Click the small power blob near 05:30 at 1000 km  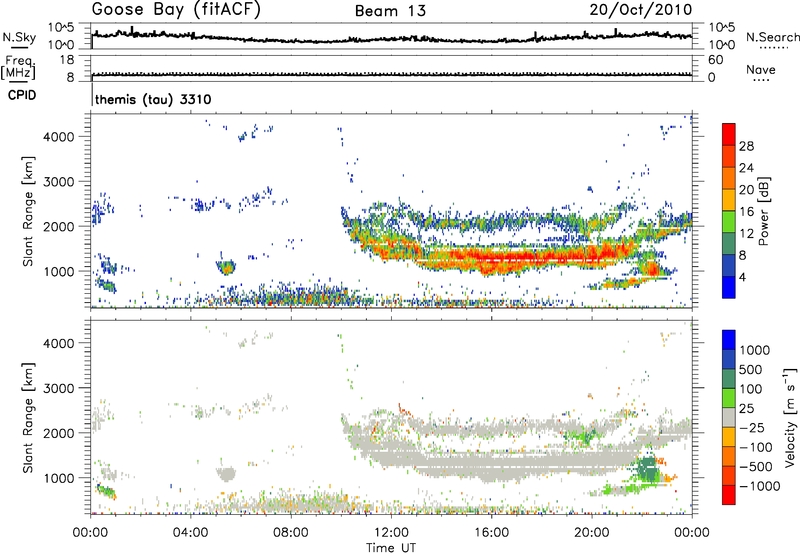226,267
